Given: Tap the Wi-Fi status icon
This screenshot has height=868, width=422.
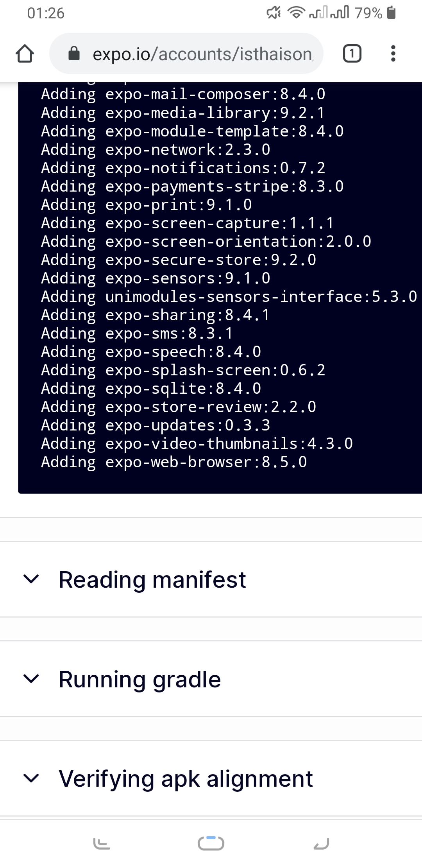Looking at the screenshot, I should pos(297,14).
